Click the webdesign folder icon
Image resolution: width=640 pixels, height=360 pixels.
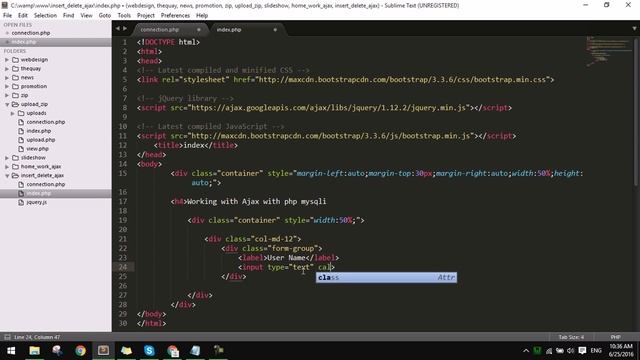[x=16, y=60]
